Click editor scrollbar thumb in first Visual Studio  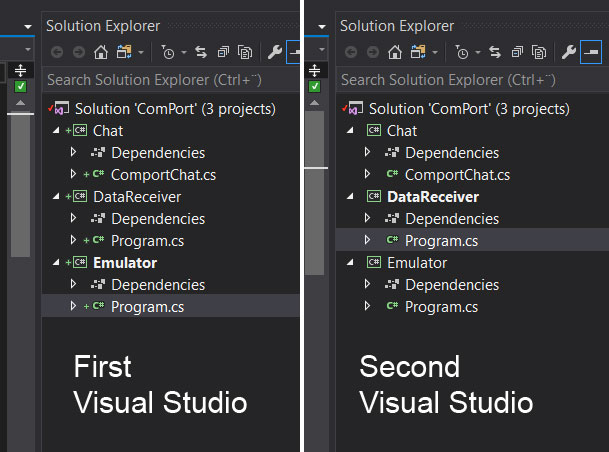pos(21,186)
